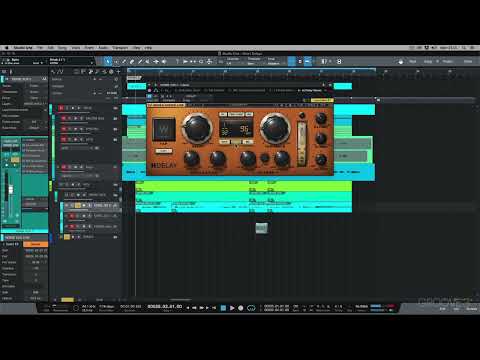Viewport: 480px width, 360px height.
Task: Click the yellow folder icon in the track list
Action: 67,237
